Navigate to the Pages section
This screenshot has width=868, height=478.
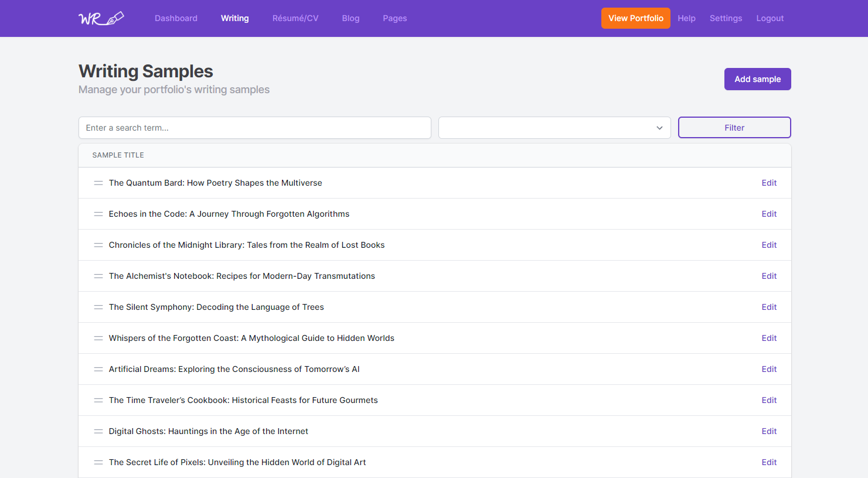pyautogui.click(x=394, y=18)
